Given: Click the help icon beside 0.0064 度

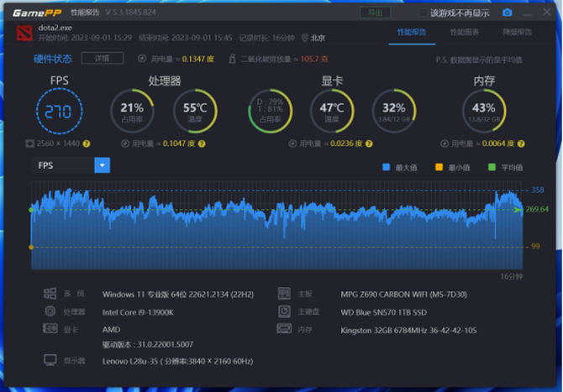Looking at the screenshot, I should [521, 144].
